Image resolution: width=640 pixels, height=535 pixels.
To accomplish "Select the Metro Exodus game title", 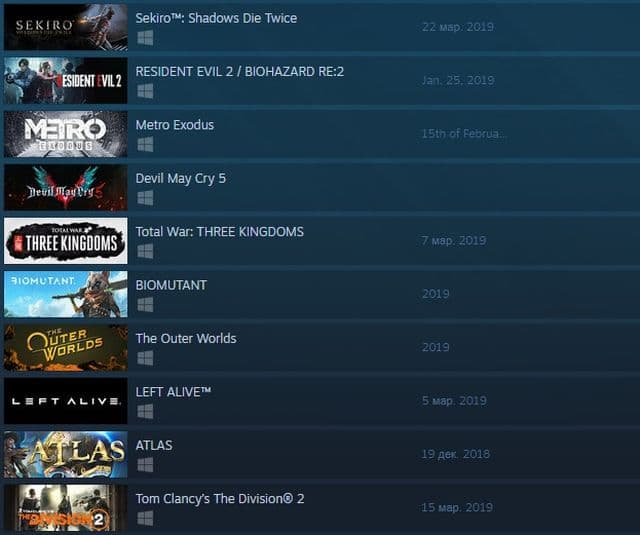I will (175, 125).
